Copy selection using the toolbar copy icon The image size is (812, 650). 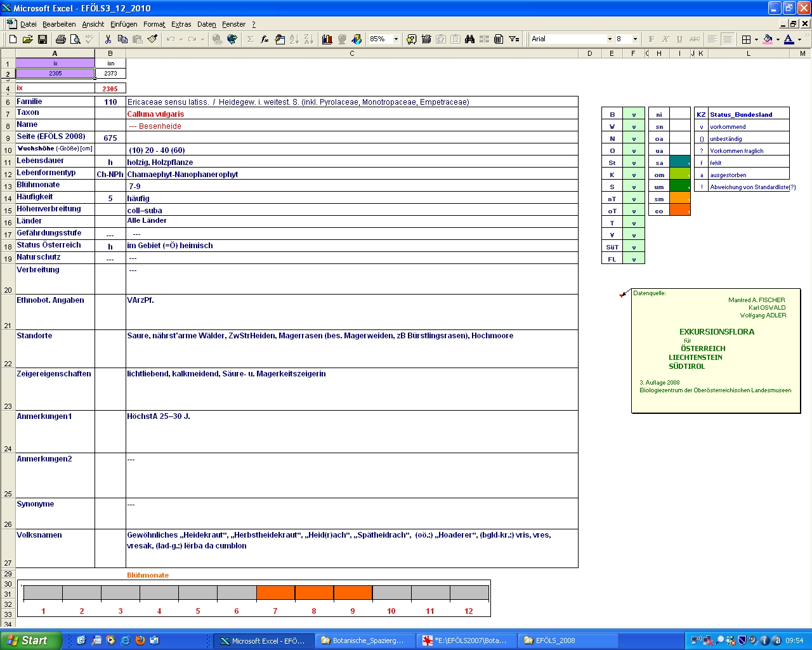click(x=123, y=39)
